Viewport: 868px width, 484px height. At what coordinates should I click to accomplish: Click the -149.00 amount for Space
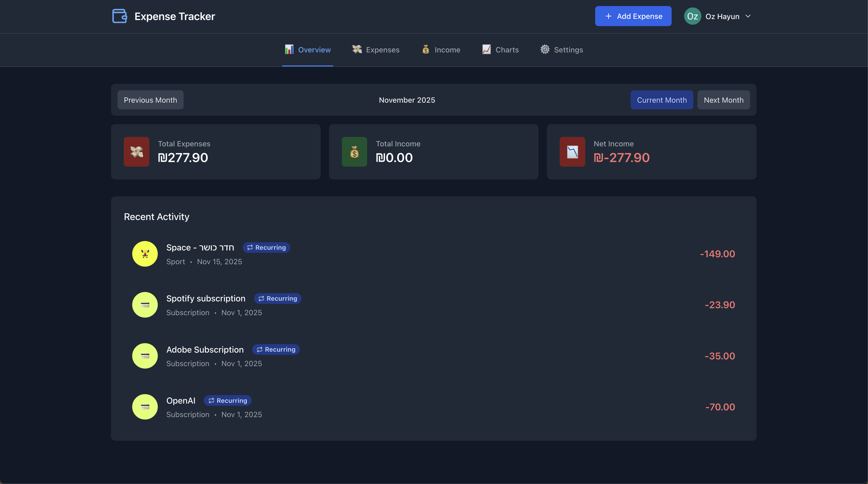click(x=717, y=254)
